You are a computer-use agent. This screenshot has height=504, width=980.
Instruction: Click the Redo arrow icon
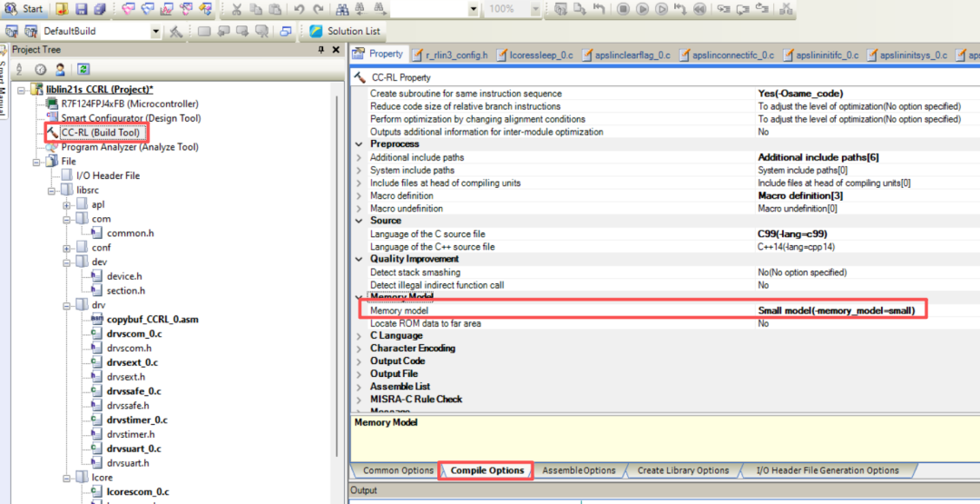tap(318, 9)
